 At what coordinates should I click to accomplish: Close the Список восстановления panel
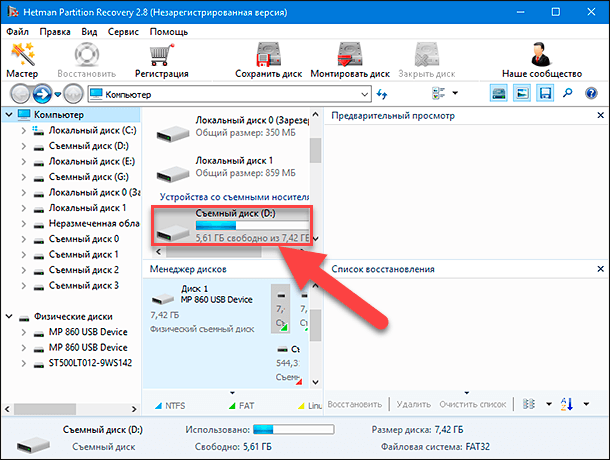point(600,269)
